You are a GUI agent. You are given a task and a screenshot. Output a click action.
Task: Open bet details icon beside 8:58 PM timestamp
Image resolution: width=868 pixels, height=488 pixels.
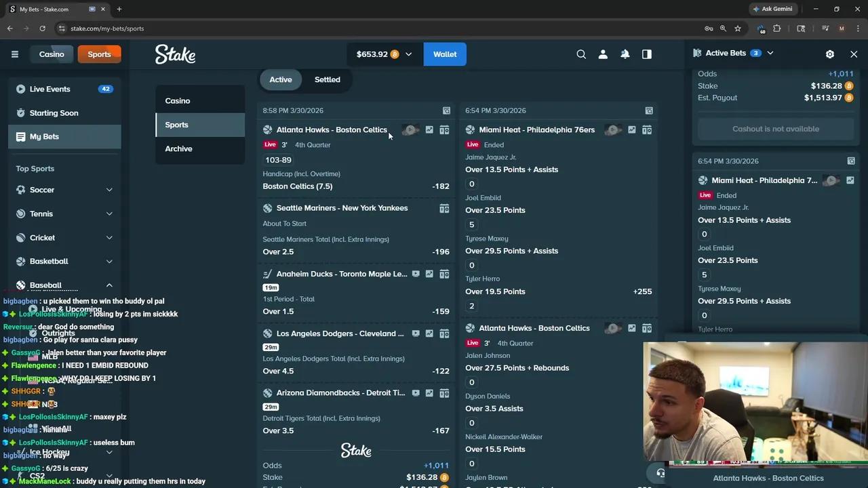pos(446,110)
